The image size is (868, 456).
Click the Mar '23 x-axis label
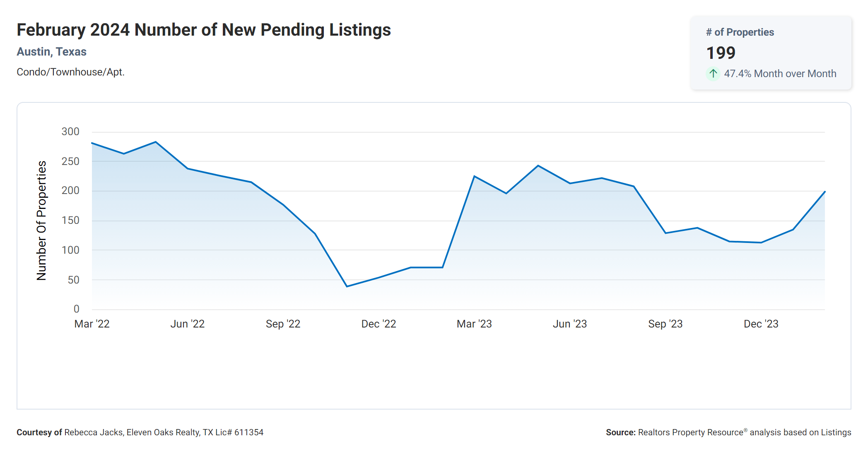click(x=474, y=324)
